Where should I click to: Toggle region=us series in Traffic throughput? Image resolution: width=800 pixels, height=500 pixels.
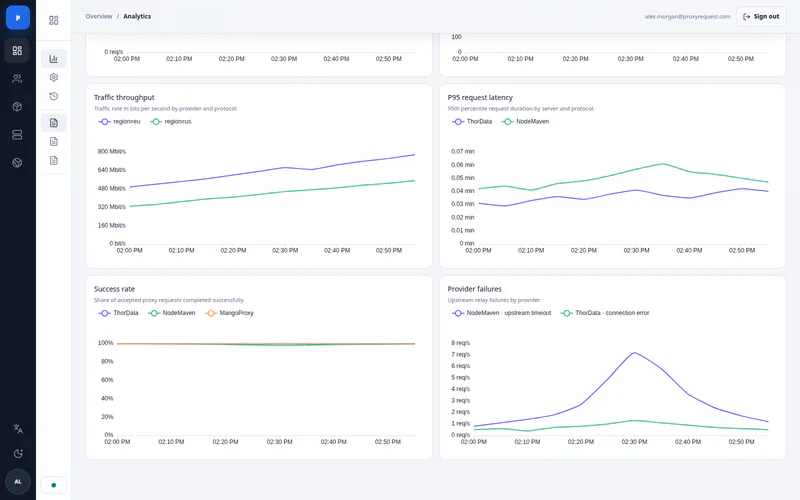point(171,121)
